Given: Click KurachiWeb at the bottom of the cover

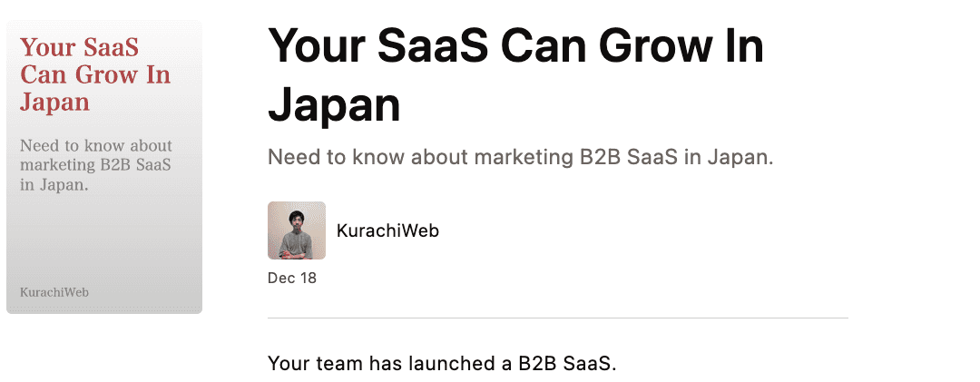Looking at the screenshot, I should [x=54, y=292].
